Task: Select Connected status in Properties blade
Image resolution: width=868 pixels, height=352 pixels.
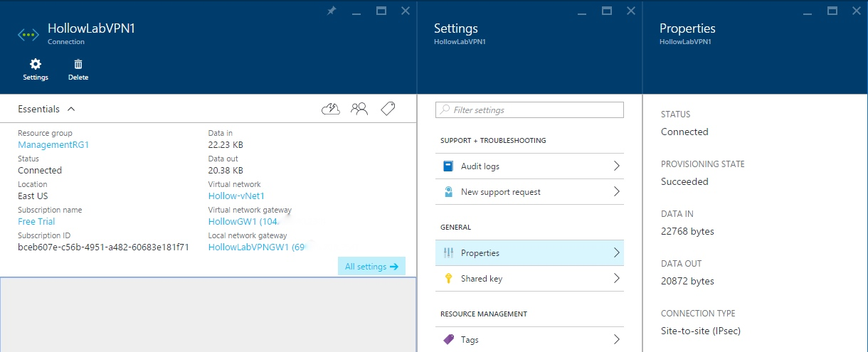Action: click(684, 132)
